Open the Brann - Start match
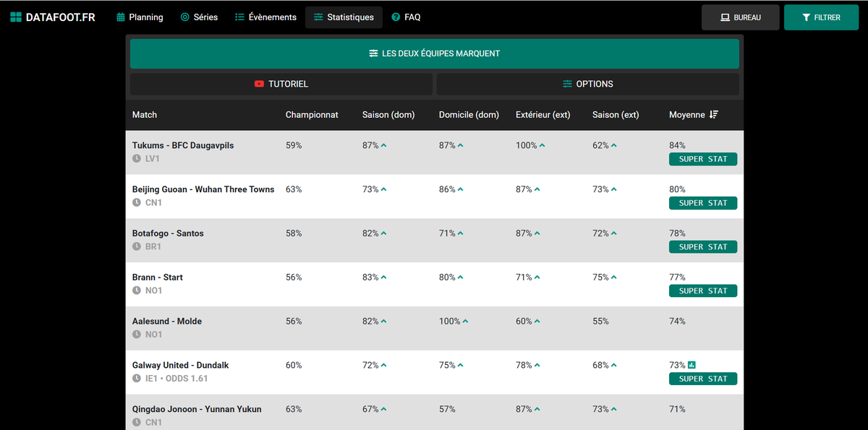 click(158, 278)
